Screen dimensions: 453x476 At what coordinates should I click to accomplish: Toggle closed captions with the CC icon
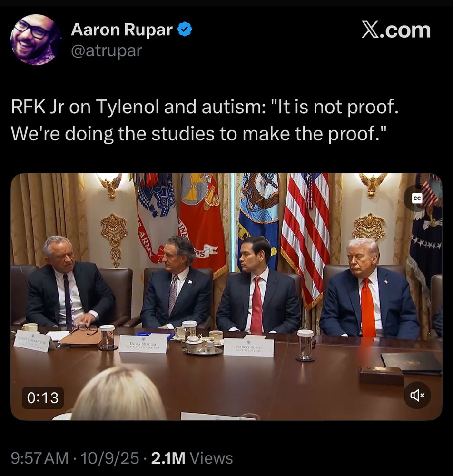point(417,198)
